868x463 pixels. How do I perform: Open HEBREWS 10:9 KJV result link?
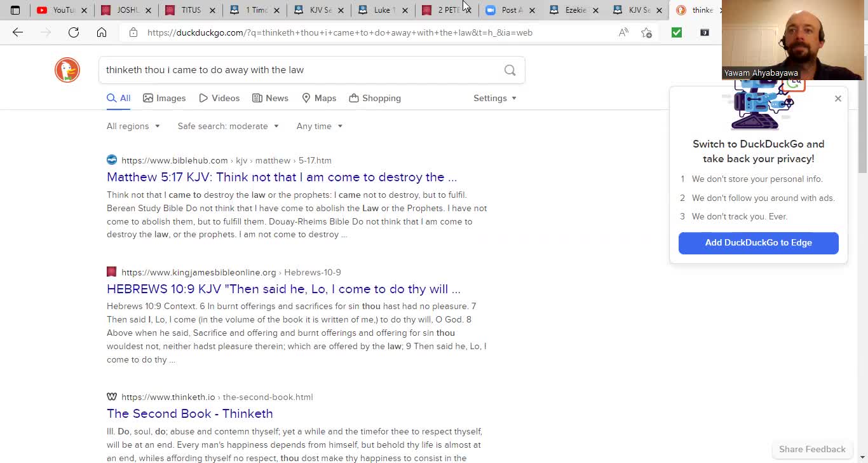tap(283, 289)
